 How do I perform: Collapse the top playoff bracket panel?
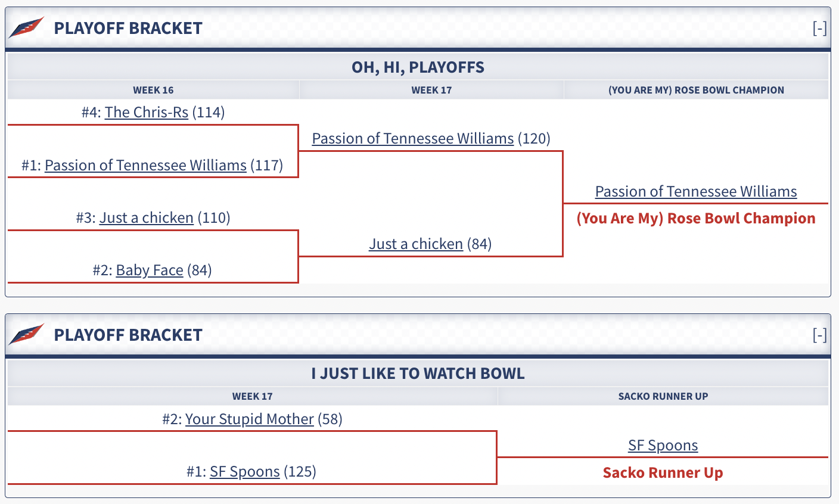click(x=820, y=28)
